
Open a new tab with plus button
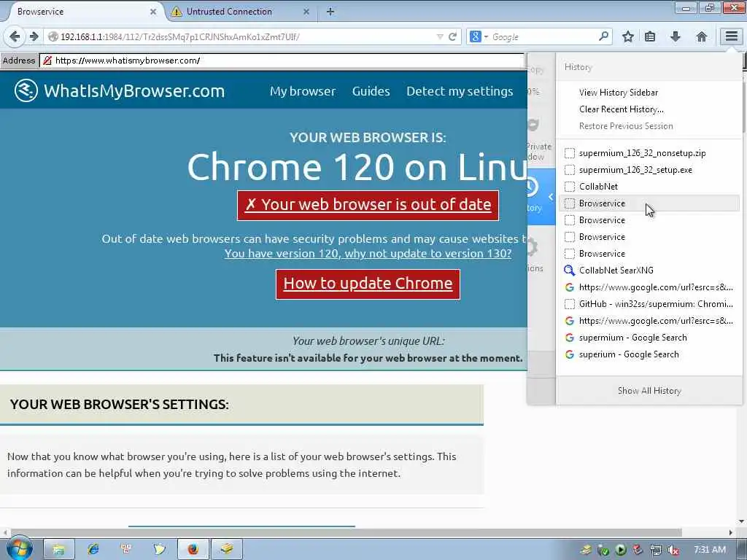330,12
